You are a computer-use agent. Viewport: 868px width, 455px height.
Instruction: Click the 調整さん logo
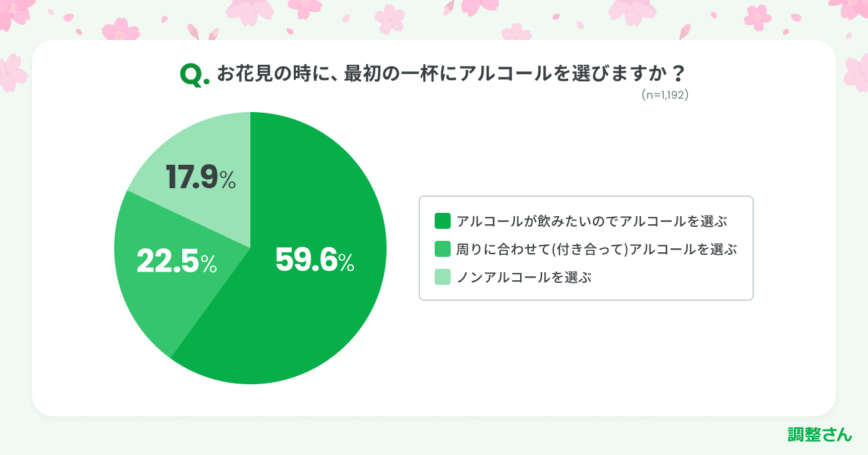point(820,434)
